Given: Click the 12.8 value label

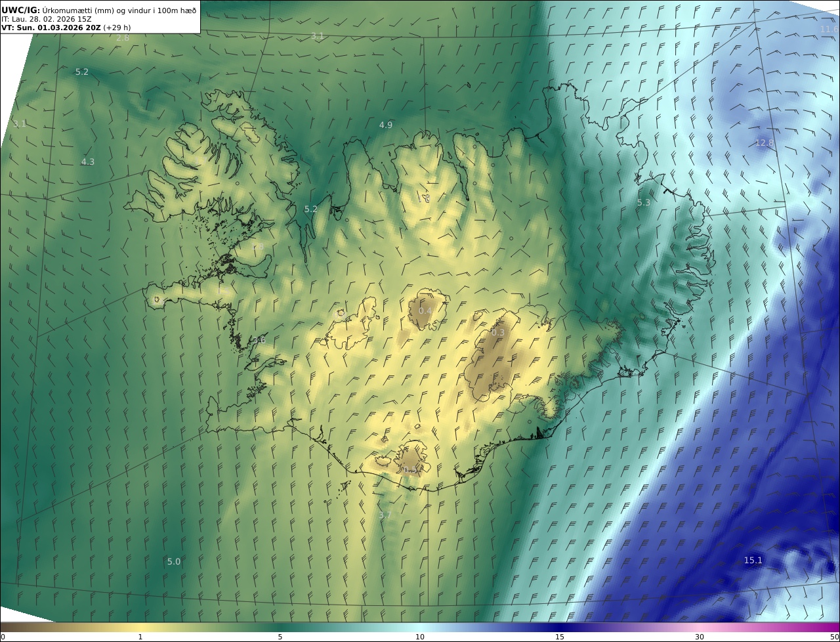Looking at the screenshot, I should pos(765,142).
